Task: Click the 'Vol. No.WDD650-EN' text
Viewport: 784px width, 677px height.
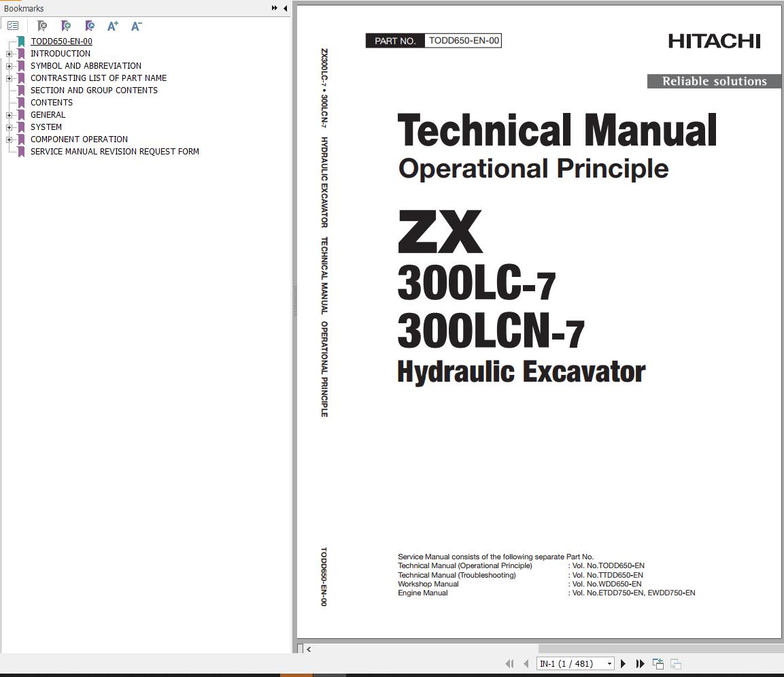Action: [x=607, y=584]
